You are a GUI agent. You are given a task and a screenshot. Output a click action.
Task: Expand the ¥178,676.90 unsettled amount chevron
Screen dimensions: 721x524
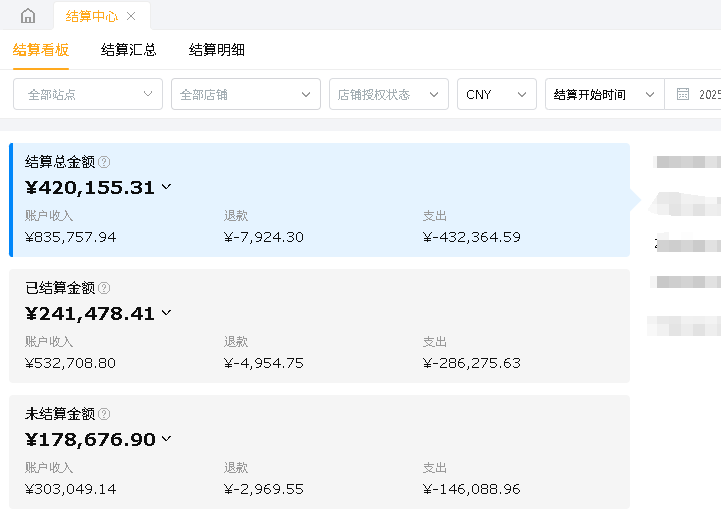coord(166,439)
